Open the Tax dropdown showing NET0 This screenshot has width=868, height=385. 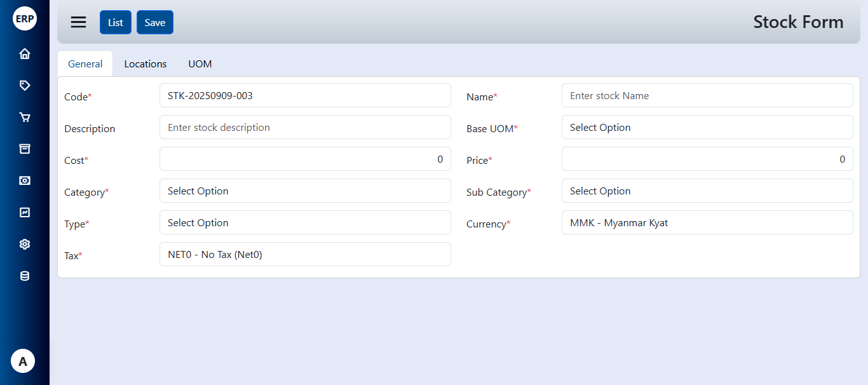[305, 255]
